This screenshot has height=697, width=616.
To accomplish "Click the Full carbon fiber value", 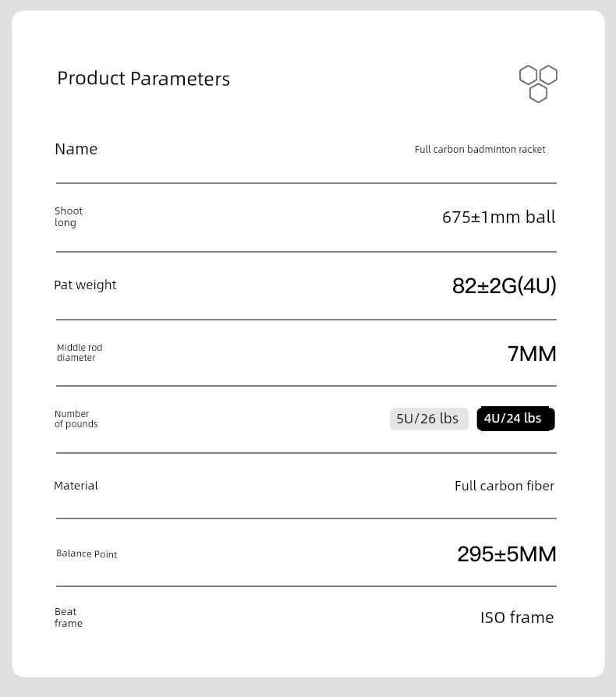I will [x=504, y=486].
